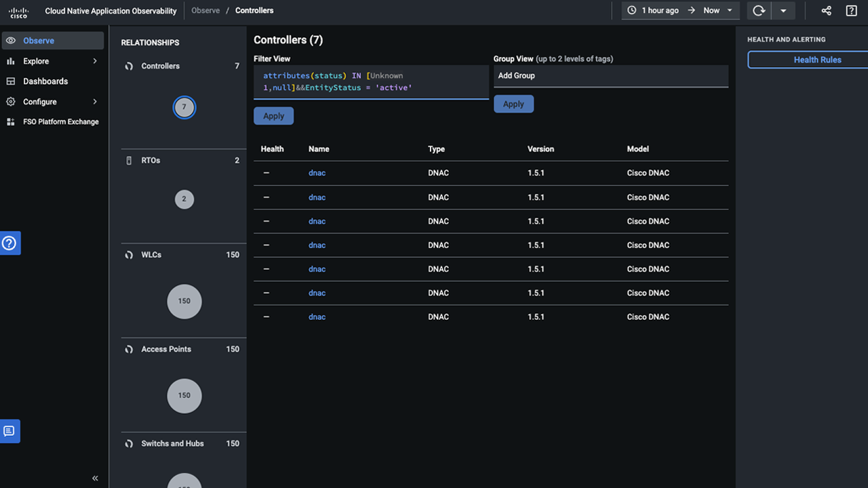Select the RTOs count bubble
This screenshot has height=488, width=868.
(184, 199)
